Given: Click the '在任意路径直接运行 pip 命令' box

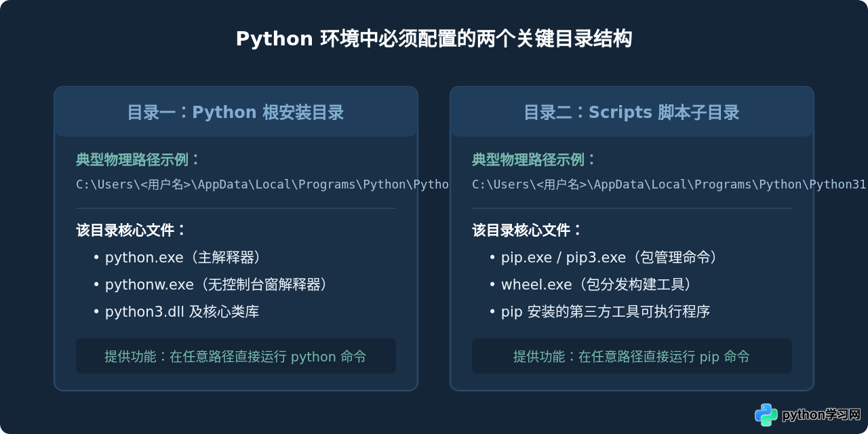Looking at the screenshot, I should 632,356.
